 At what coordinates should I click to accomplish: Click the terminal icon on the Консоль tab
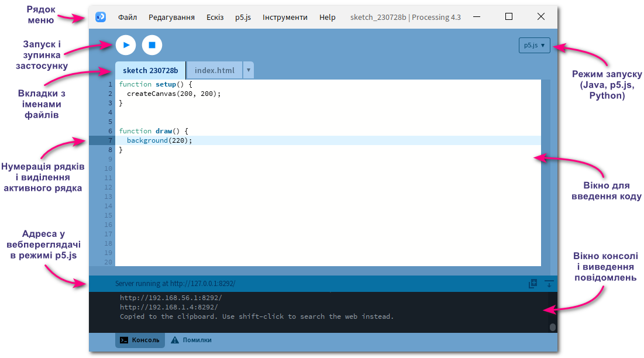[123, 339]
